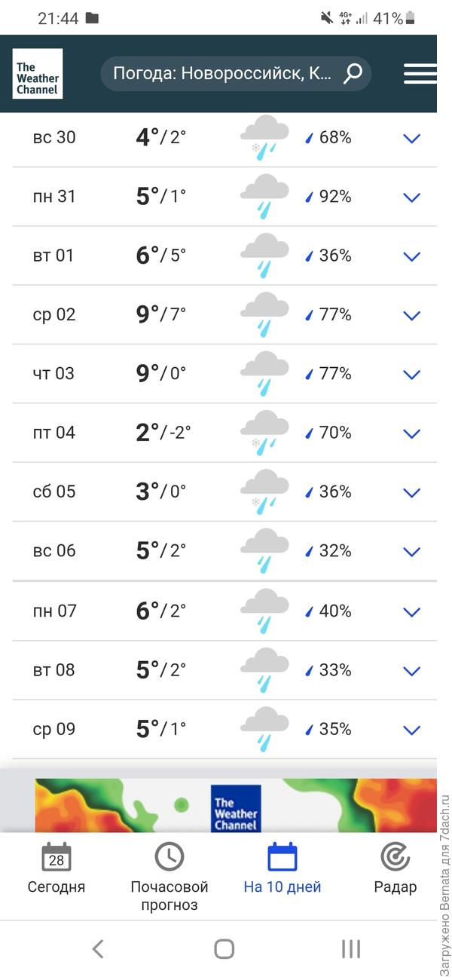Viewport: 452px width, 980px height.
Task: Expand the ср 09 forecast
Action: tap(411, 730)
